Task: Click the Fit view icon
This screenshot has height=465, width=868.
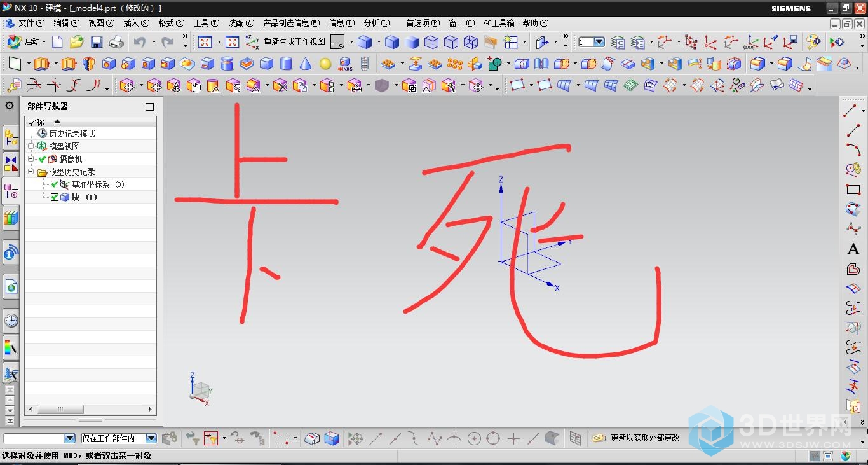Action: 205,42
